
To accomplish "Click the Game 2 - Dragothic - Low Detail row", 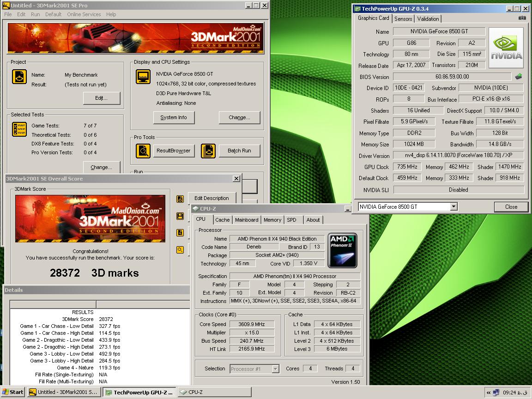I will tap(71, 340).
